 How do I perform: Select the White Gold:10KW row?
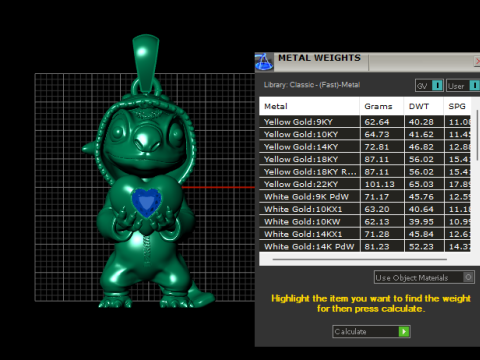(365, 222)
